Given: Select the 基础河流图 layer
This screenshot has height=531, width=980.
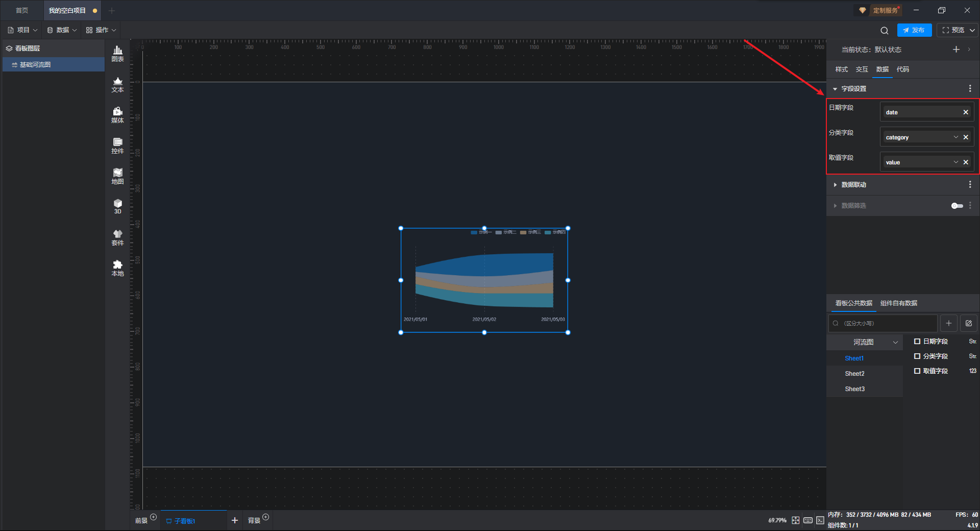Looking at the screenshot, I should point(54,64).
